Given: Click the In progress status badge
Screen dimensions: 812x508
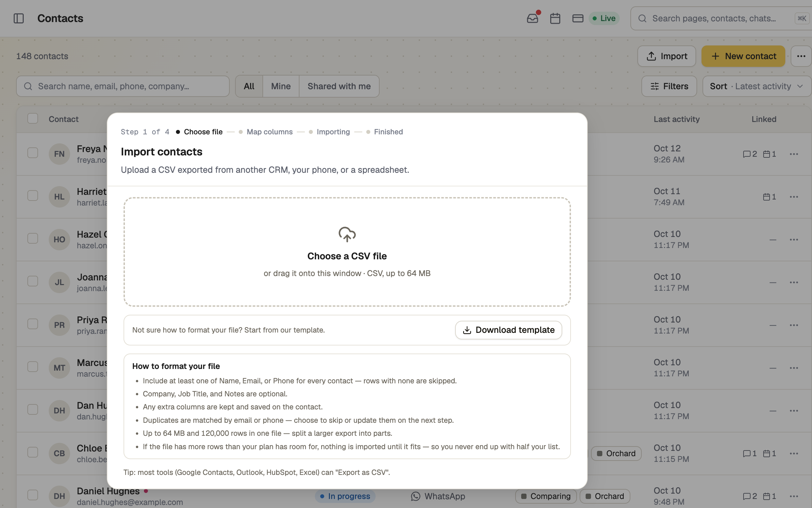Looking at the screenshot, I should 345,496.
